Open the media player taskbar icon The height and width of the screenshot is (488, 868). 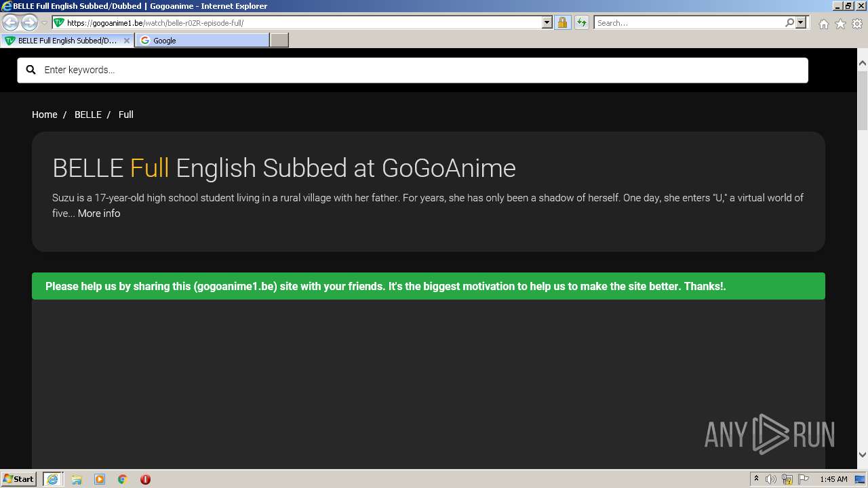pyautogui.click(x=100, y=479)
